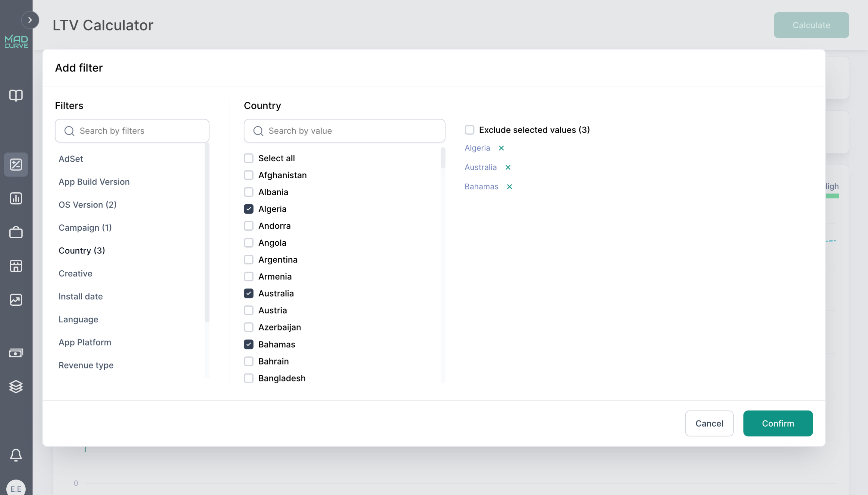Click the storefront icon in the sidebar

click(16, 266)
